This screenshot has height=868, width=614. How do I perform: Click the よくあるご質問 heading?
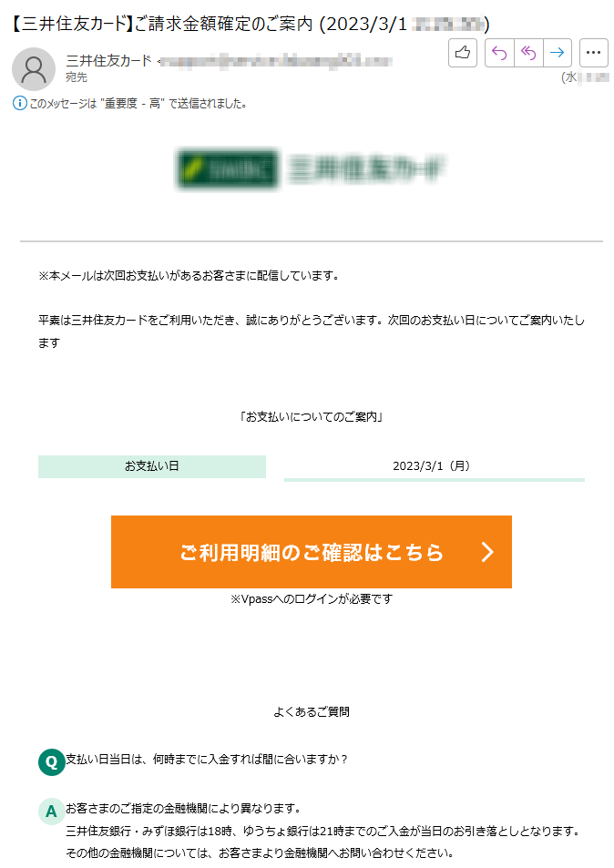(312, 712)
